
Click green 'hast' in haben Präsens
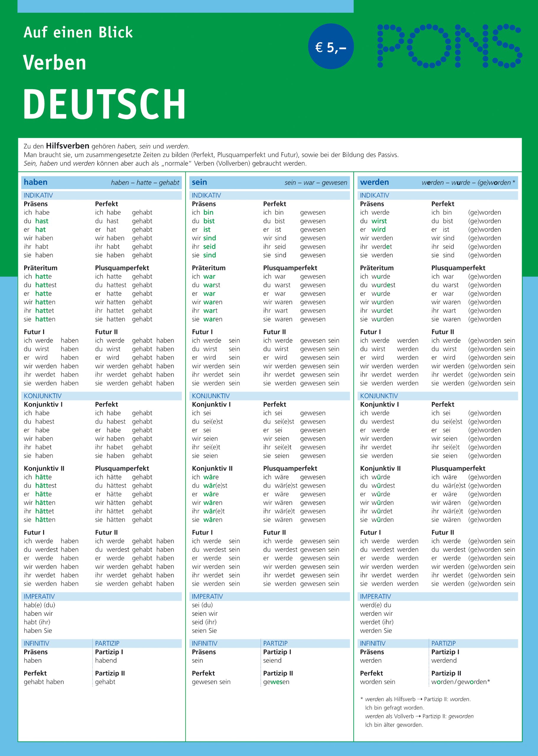pyautogui.click(x=42, y=221)
